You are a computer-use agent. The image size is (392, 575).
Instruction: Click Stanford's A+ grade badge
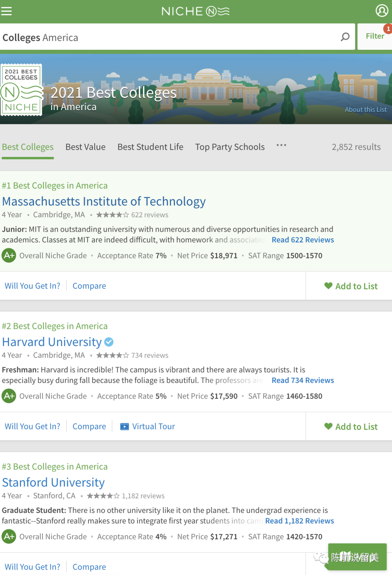[9, 536]
